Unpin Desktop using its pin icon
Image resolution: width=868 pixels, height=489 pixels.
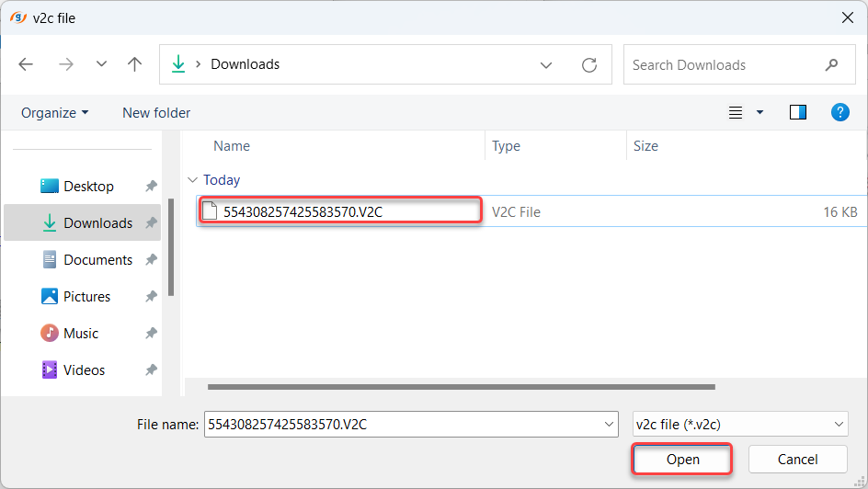(x=151, y=187)
